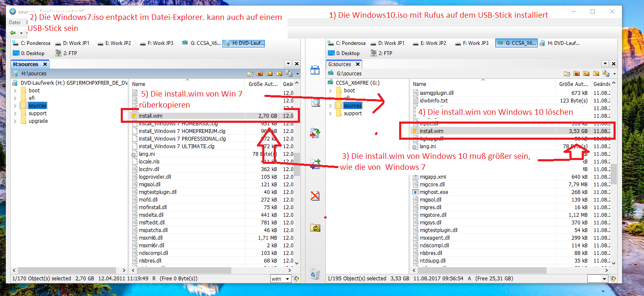Select idwbinfo.txt in right file list
The width and height of the screenshot is (644, 296).
[434, 100]
